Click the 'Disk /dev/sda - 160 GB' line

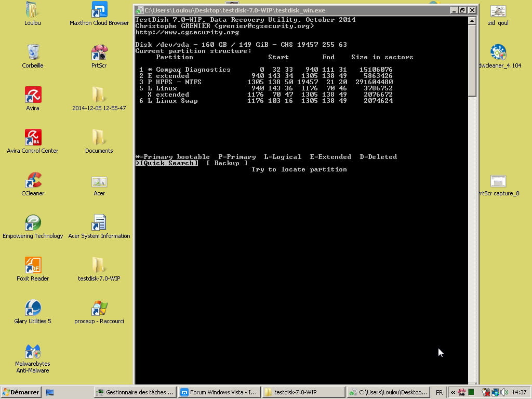click(241, 45)
